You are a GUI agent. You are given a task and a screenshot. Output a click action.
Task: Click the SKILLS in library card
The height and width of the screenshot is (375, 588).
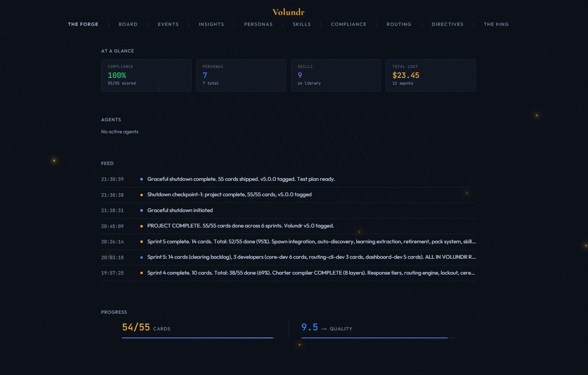[x=336, y=75]
